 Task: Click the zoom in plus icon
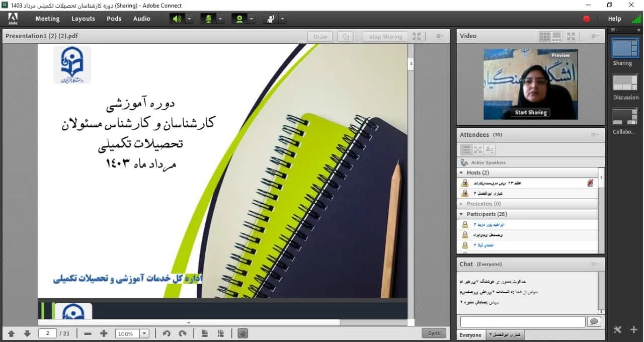point(104,333)
